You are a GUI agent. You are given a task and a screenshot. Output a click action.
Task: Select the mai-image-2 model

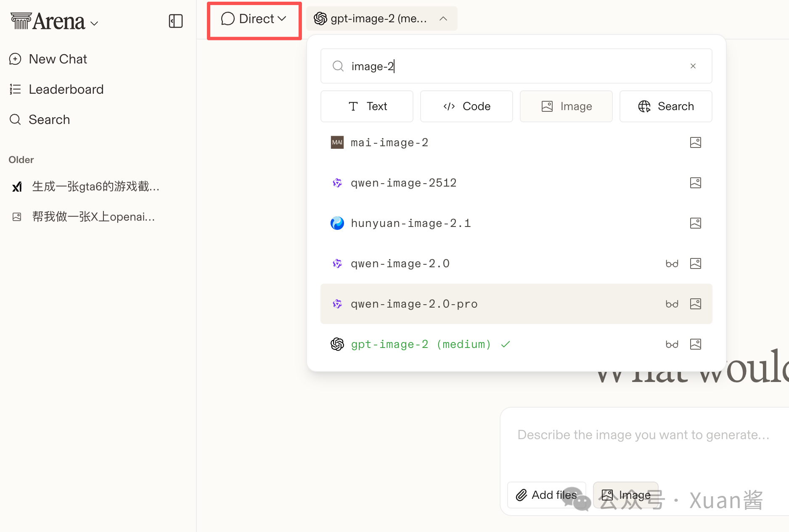click(516, 142)
